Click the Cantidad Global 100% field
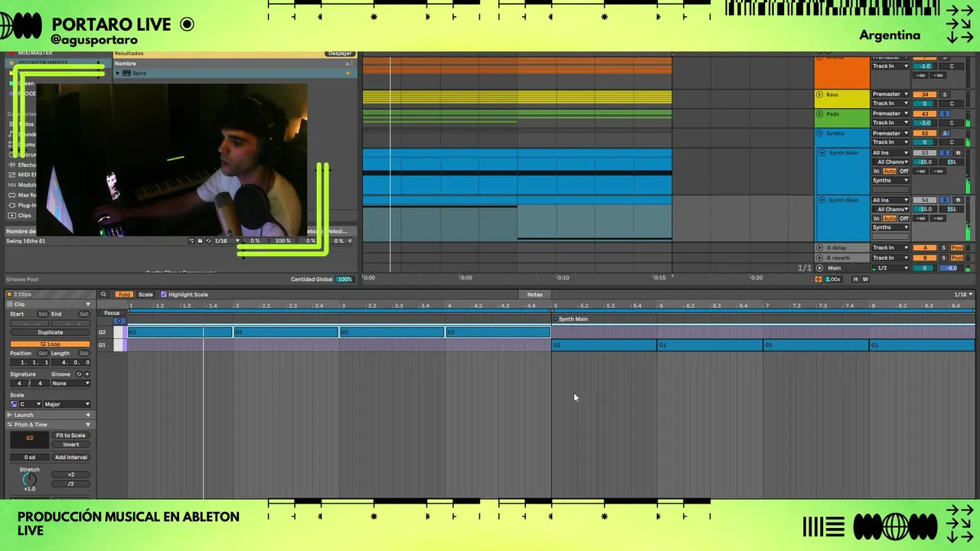The height and width of the screenshot is (551, 980). click(x=345, y=279)
